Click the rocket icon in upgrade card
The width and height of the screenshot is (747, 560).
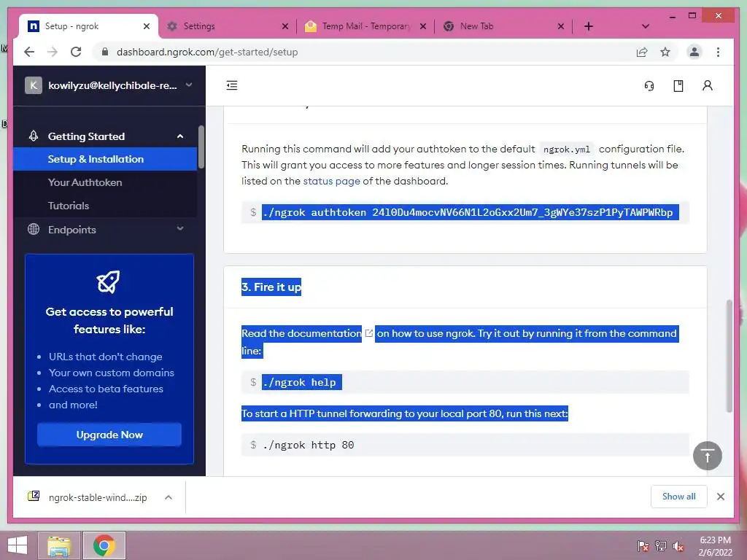(109, 281)
